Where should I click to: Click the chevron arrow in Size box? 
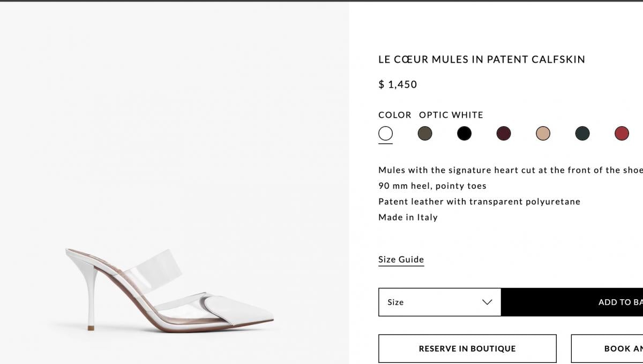[x=487, y=302]
